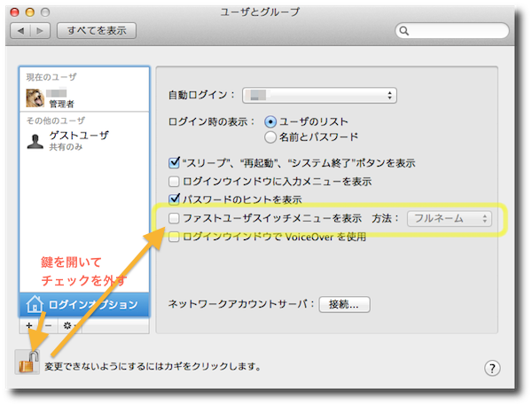The image size is (532, 406).
Task: Click the 現在のユーザ header text
Action: pos(51,77)
